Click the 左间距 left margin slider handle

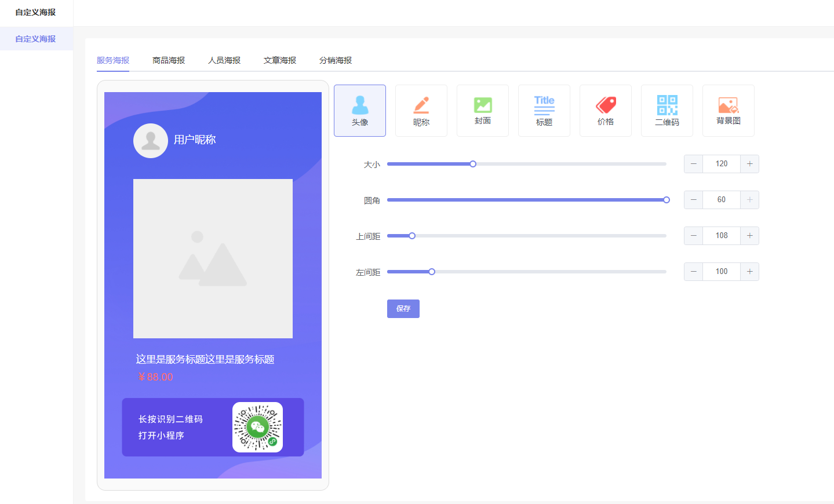point(432,272)
